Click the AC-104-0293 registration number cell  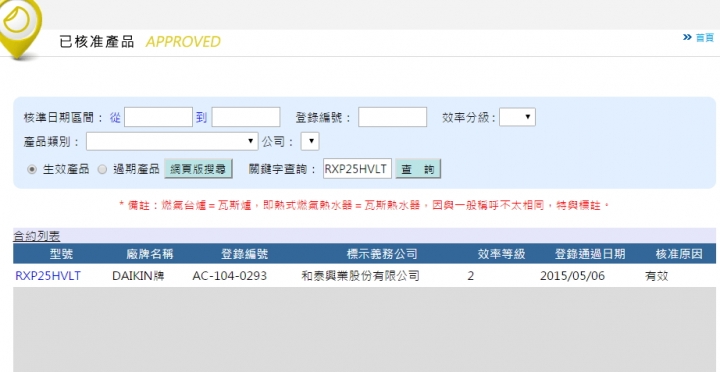pyautogui.click(x=230, y=276)
